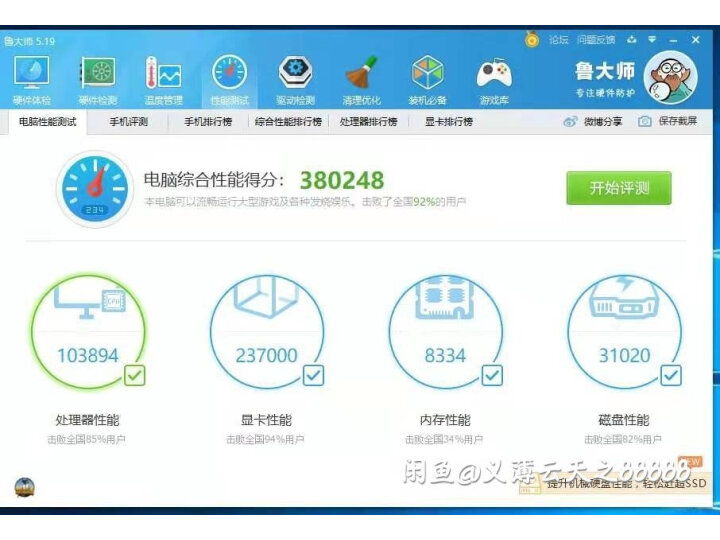The image size is (720, 540).
Task: Switch to the 手机评测 tab
Action: (x=129, y=122)
